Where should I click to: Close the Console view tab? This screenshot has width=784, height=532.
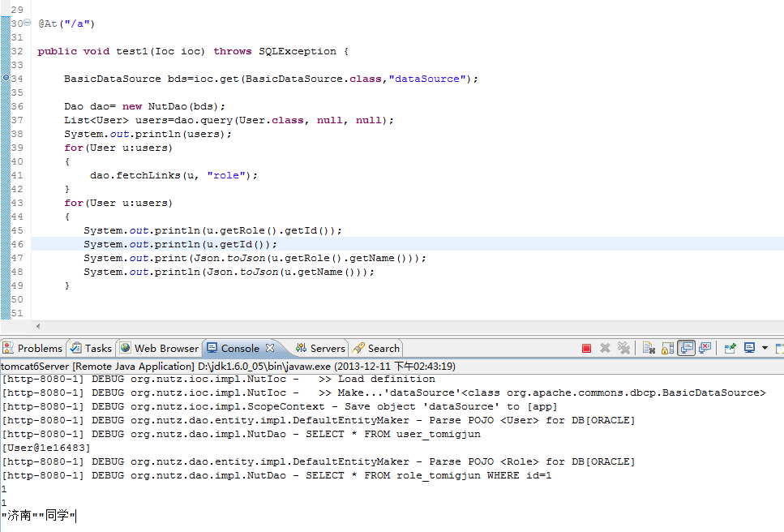pos(270,347)
